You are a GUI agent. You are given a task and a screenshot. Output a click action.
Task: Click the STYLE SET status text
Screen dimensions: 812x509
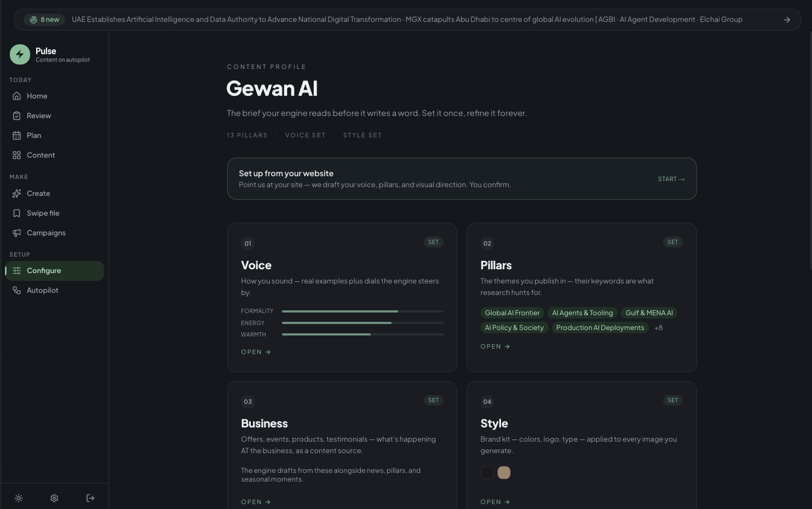[362, 135]
